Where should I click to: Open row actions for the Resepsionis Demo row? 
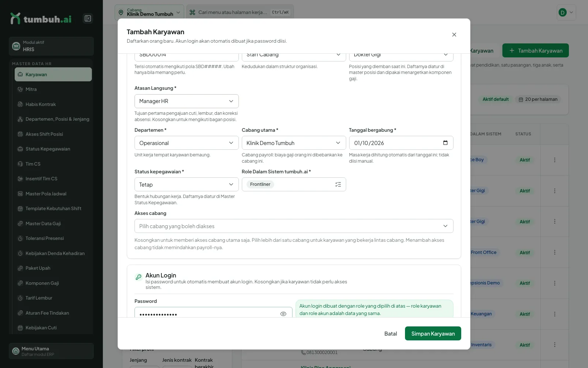tap(555, 283)
